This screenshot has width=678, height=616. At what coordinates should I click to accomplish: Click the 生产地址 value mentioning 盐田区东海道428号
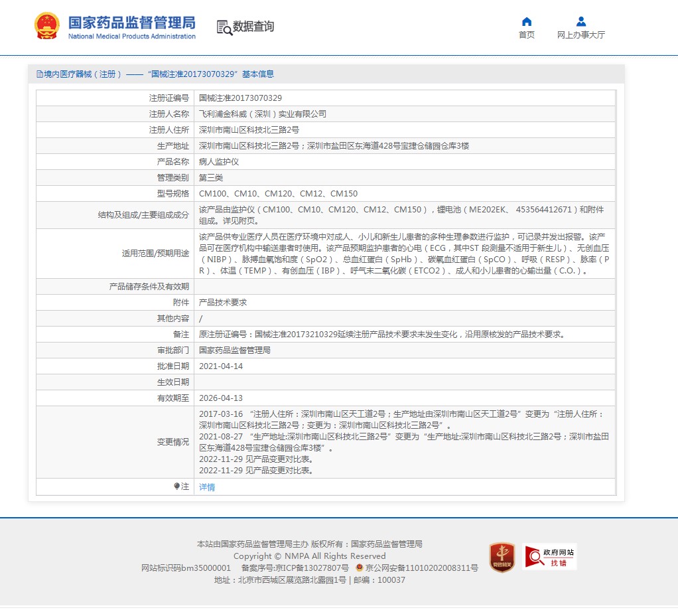click(x=334, y=146)
